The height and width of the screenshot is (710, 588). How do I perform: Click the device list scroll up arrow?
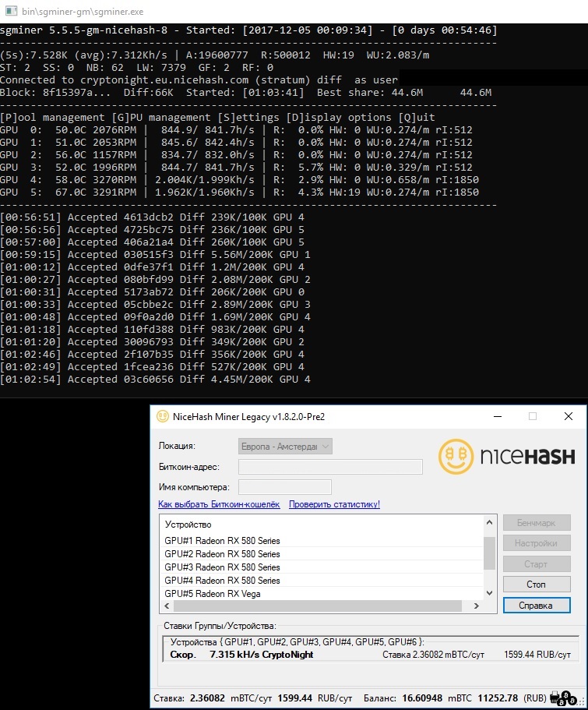click(x=489, y=522)
